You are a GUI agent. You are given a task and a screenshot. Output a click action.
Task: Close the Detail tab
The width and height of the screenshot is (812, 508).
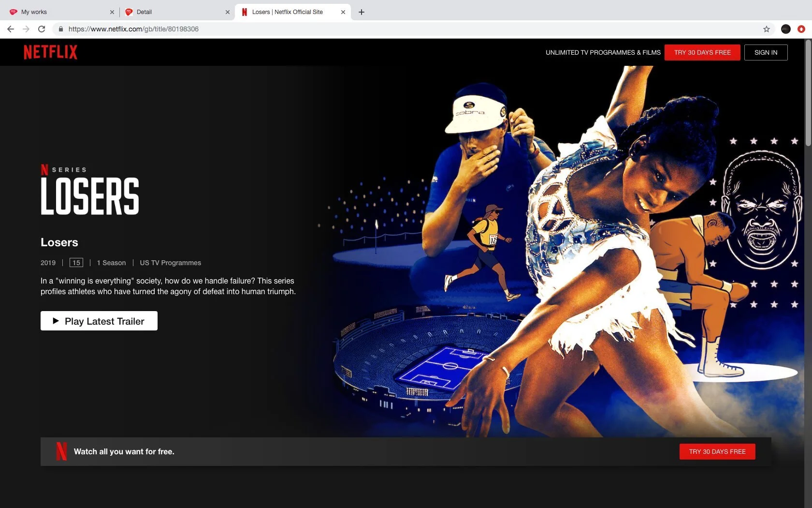pos(228,12)
